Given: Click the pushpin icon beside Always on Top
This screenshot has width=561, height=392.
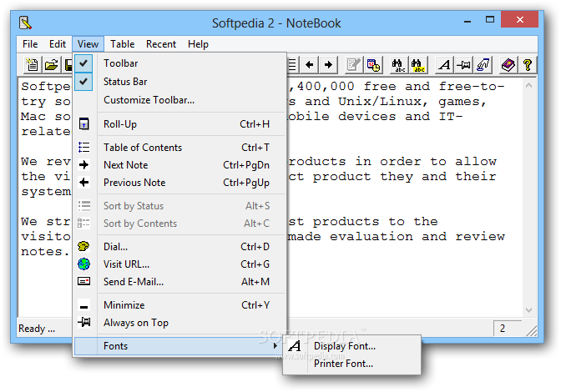Looking at the screenshot, I should coord(83,322).
